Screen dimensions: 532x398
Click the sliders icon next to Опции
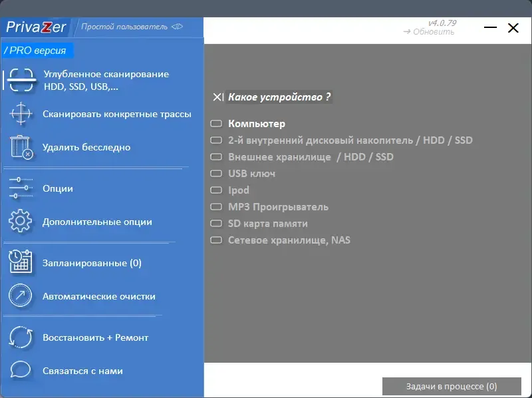click(x=21, y=188)
